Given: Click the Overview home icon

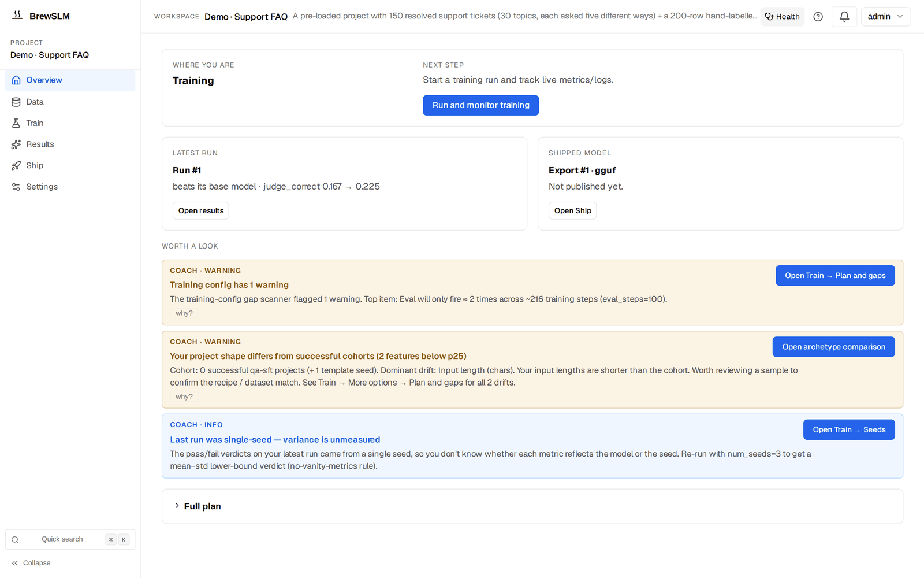Looking at the screenshot, I should [16, 80].
